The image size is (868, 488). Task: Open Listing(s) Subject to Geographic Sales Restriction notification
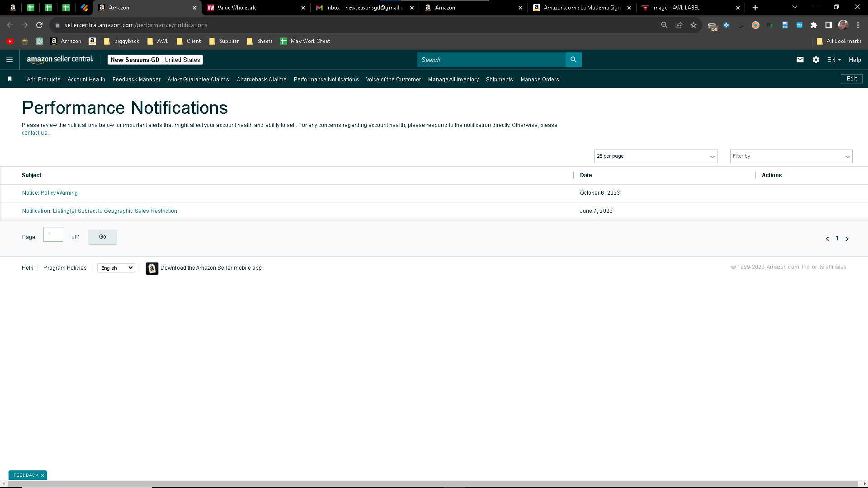99,211
